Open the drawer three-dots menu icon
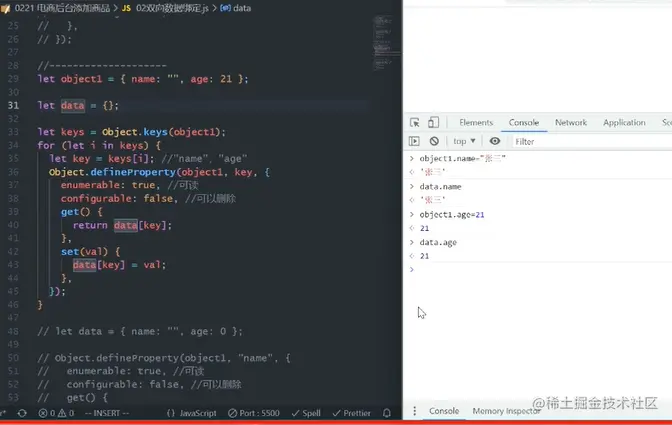The width and height of the screenshot is (672, 425). (x=414, y=411)
